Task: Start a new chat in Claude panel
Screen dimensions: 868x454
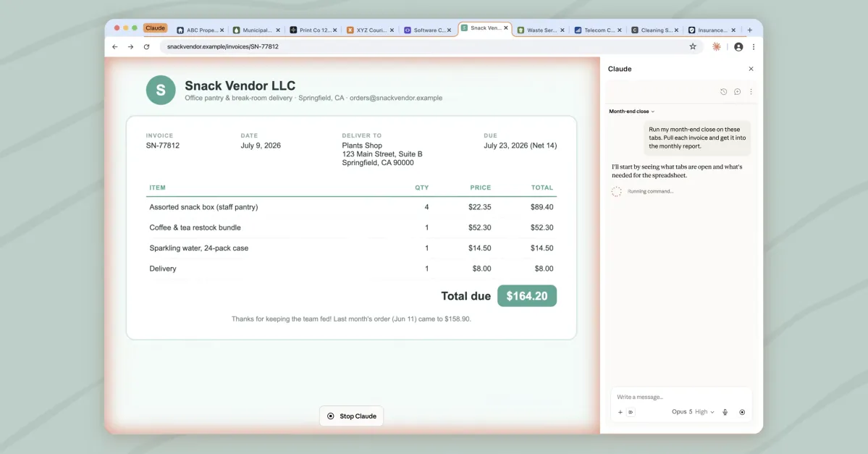Action: point(738,92)
